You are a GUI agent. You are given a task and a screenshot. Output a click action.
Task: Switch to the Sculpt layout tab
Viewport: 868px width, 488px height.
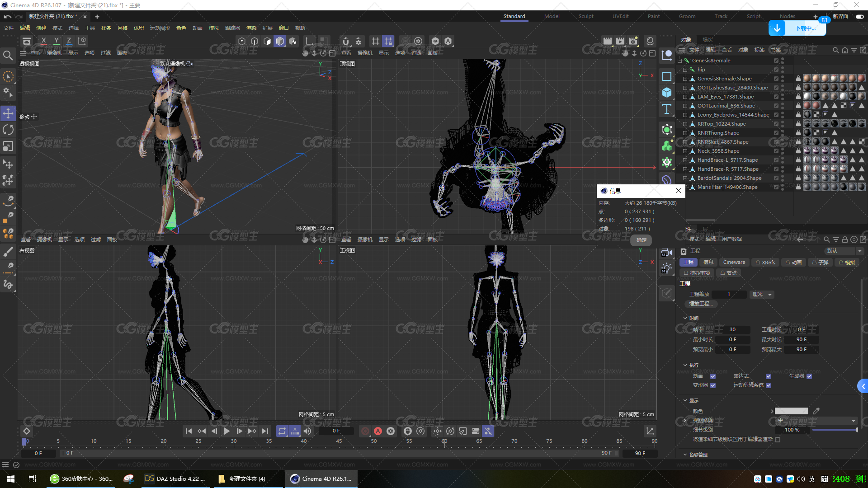click(586, 16)
